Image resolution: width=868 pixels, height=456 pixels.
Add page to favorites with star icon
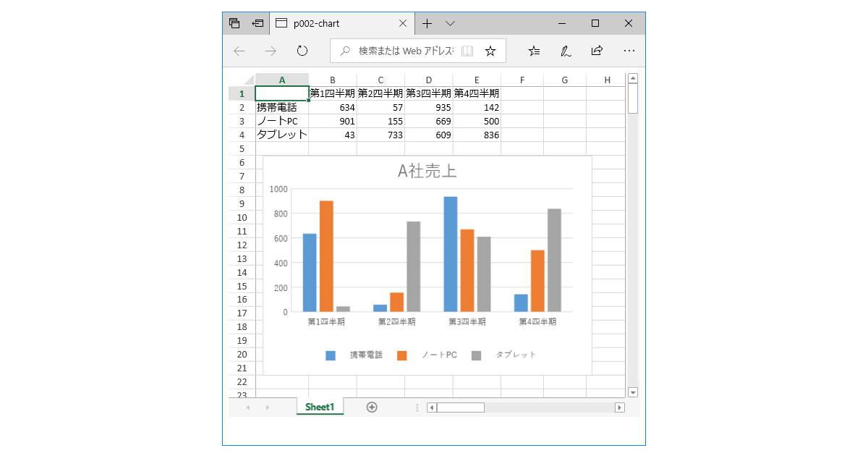(490, 51)
